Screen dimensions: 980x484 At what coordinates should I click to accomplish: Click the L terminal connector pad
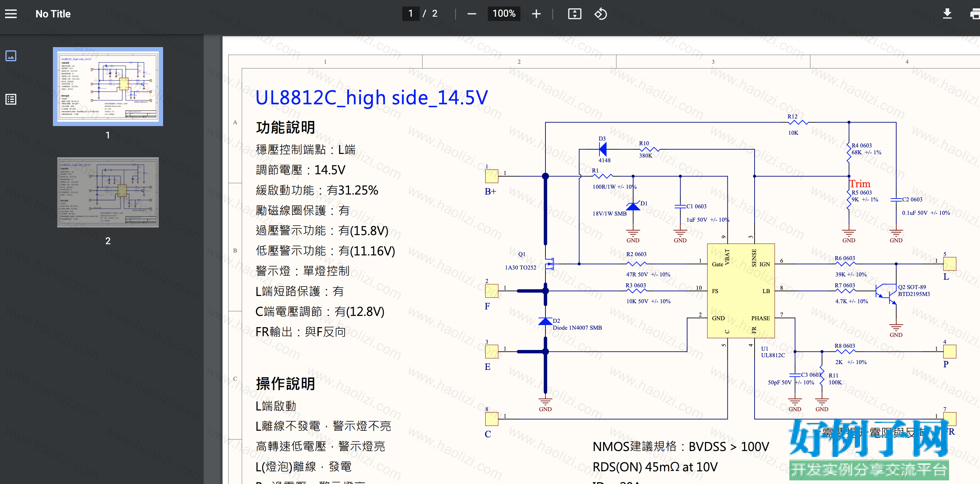950,264
